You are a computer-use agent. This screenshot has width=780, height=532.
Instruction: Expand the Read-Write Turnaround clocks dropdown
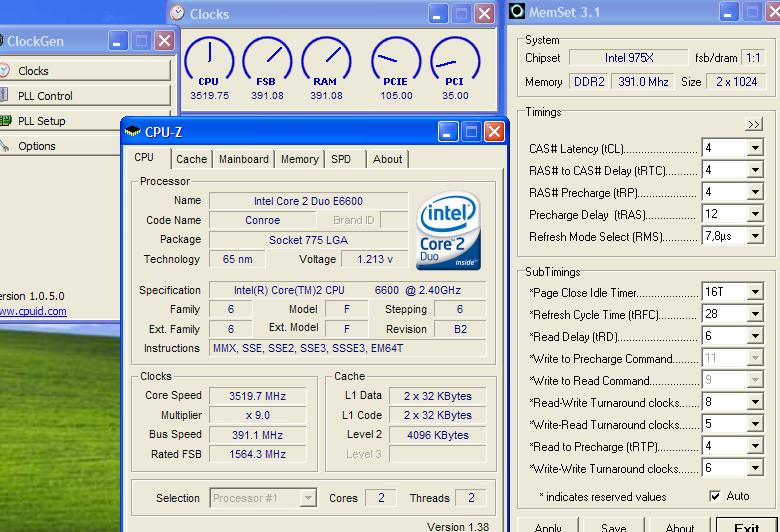coord(755,402)
